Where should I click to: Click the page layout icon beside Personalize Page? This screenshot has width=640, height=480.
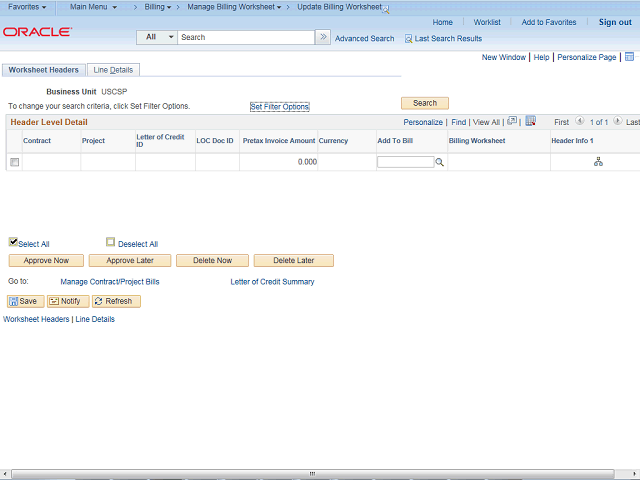coord(629,57)
